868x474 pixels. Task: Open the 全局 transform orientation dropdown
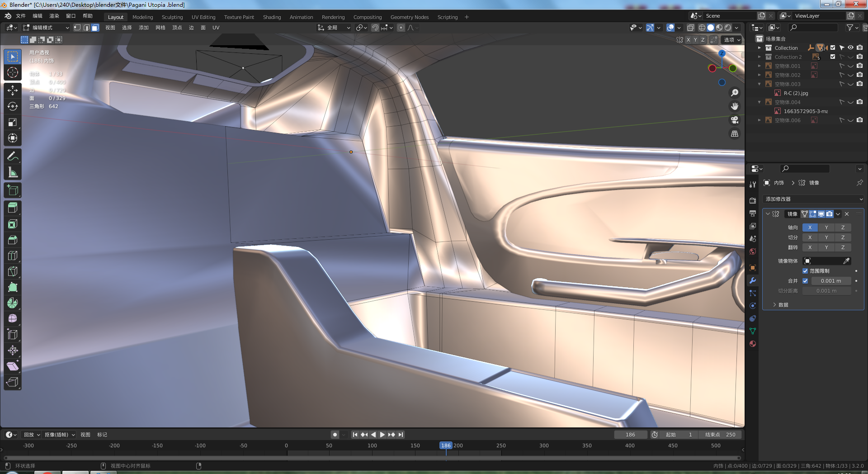tap(334, 28)
